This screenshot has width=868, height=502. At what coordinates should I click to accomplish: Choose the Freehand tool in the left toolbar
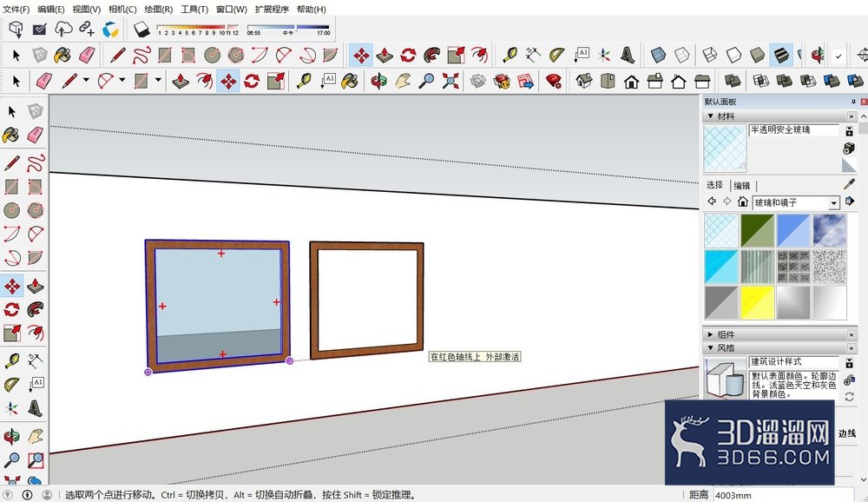[x=36, y=163]
